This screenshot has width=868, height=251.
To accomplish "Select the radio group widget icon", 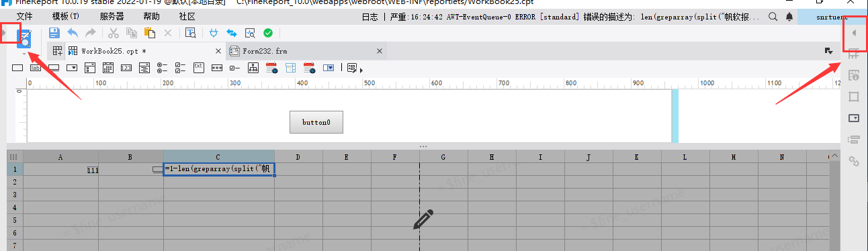I will point(162,68).
